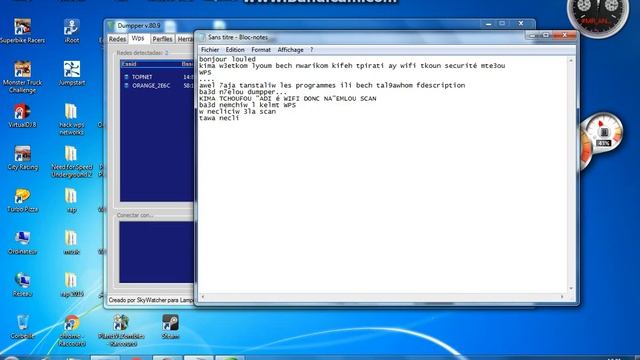Image resolution: width=640 pixels, height=360 pixels.
Task: Click the "Creado por SkyWatcher" status text
Action: pyautogui.click(x=151, y=300)
